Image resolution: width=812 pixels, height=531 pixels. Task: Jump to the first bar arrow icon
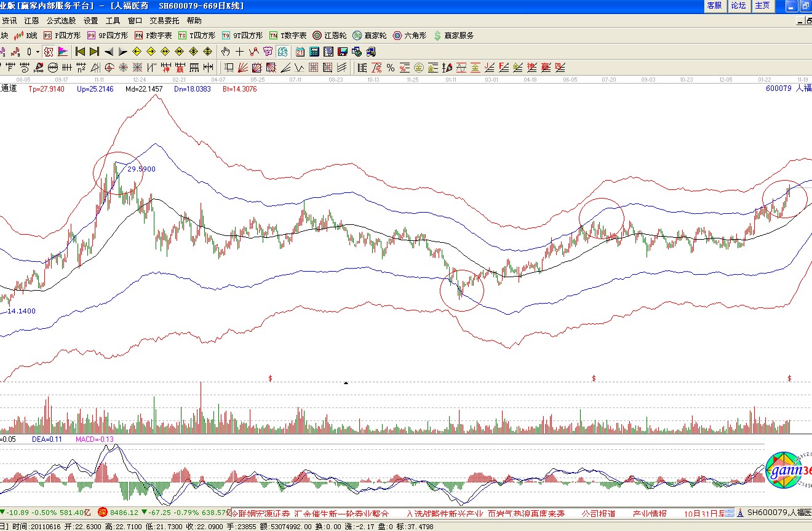tap(80, 52)
